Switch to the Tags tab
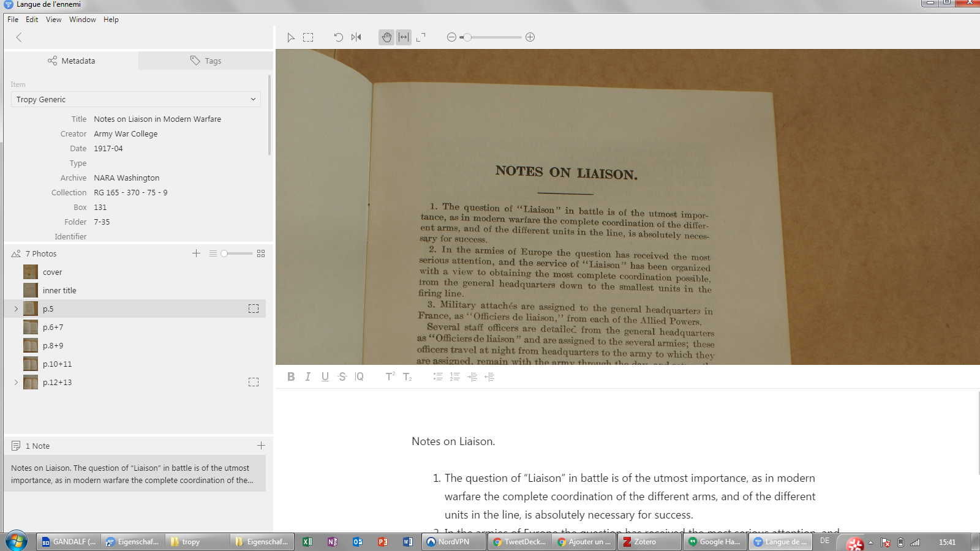The image size is (980, 551). [206, 61]
